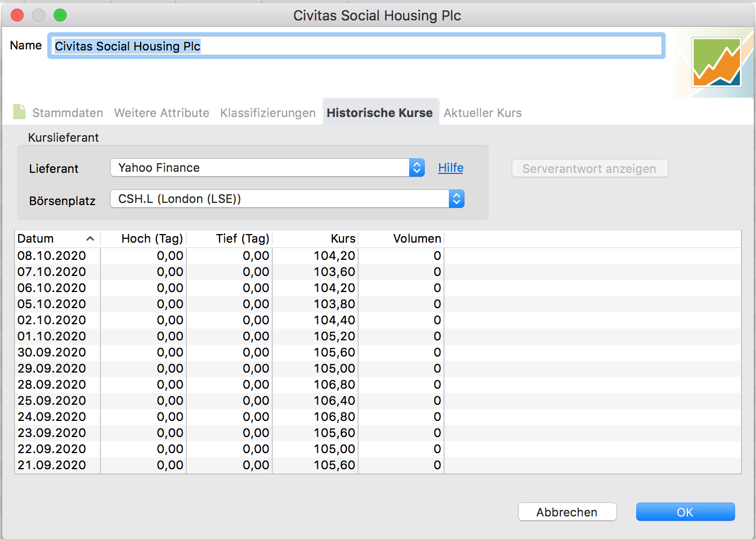756x539 pixels.
Task: Select the row dated 02.10.2020
Action: coord(378,320)
